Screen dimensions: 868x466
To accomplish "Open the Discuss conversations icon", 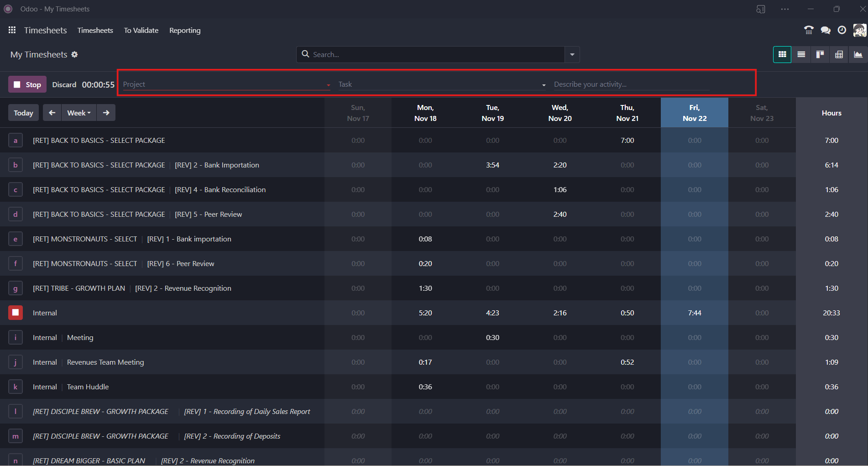I will click(825, 30).
